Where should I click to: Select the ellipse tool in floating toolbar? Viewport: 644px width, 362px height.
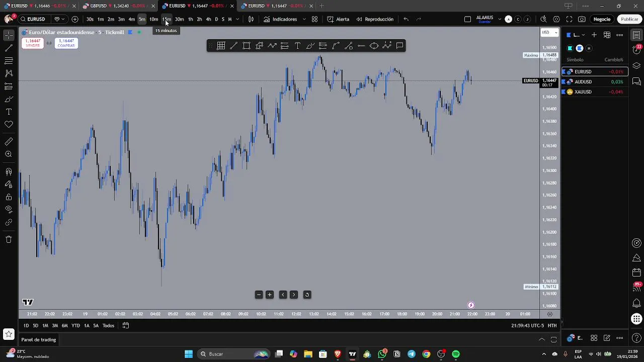[x=374, y=46]
